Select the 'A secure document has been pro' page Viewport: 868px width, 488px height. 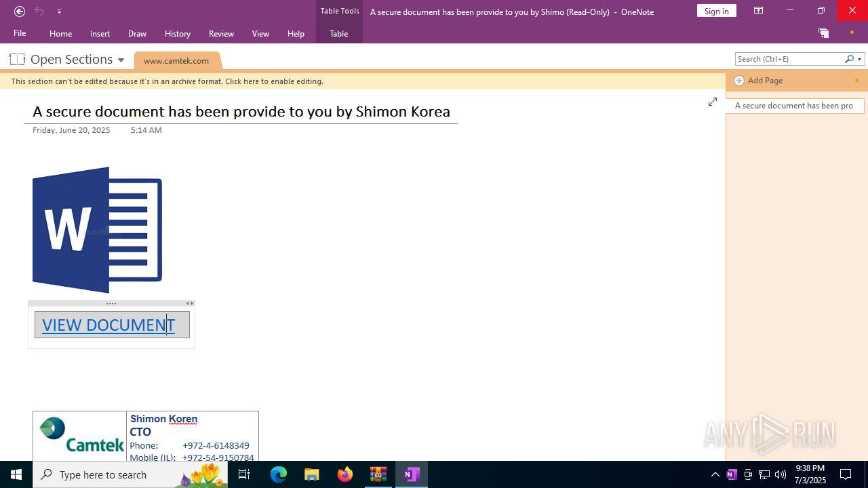[x=794, y=106]
